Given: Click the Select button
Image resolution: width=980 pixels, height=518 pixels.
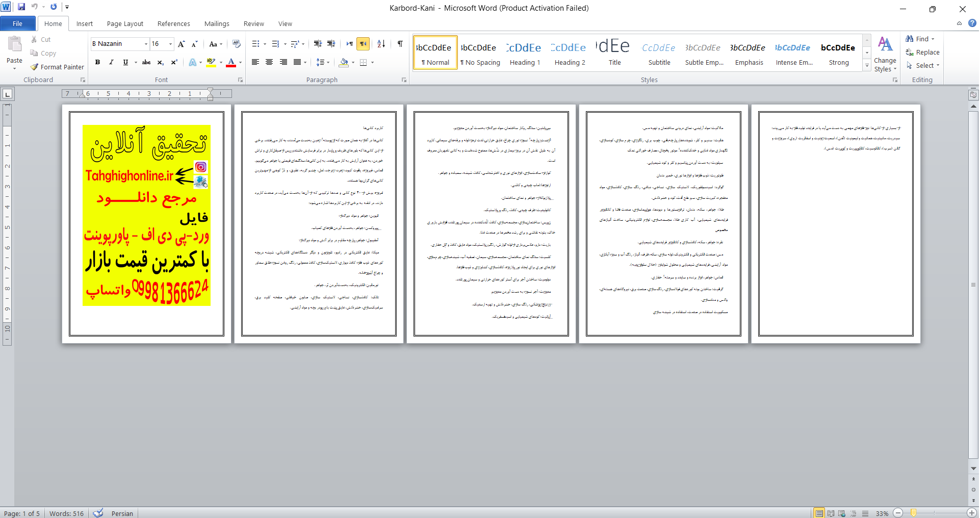Looking at the screenshot, I should (x=922, y=65).
